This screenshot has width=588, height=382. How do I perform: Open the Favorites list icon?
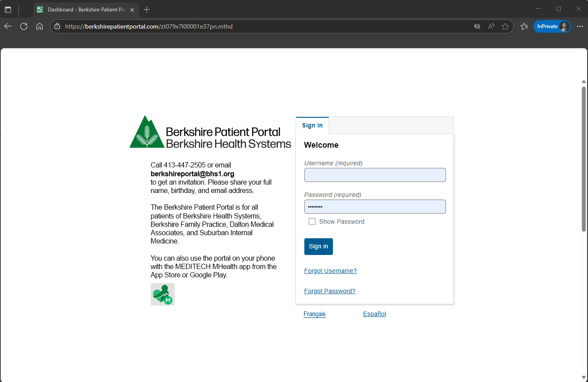tap(524, 26)
